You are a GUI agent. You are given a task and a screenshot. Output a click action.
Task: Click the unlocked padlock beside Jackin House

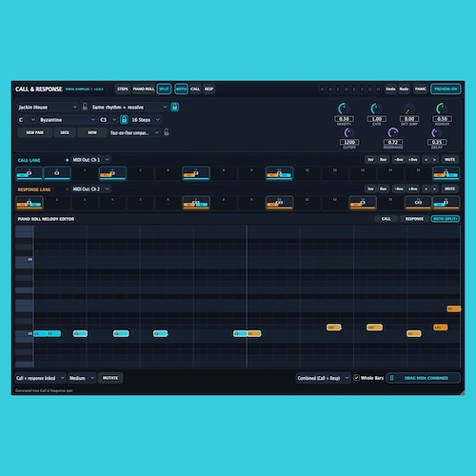85,107
